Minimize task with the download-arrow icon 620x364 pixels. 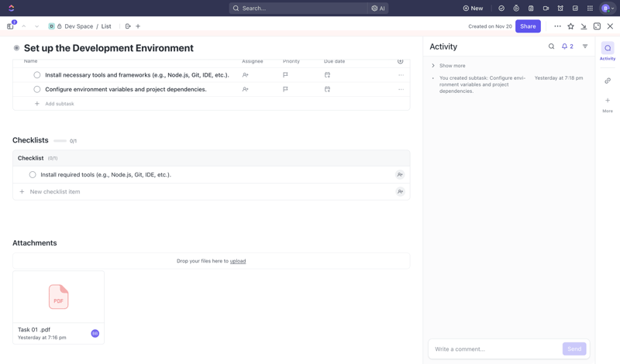[584, 26]
